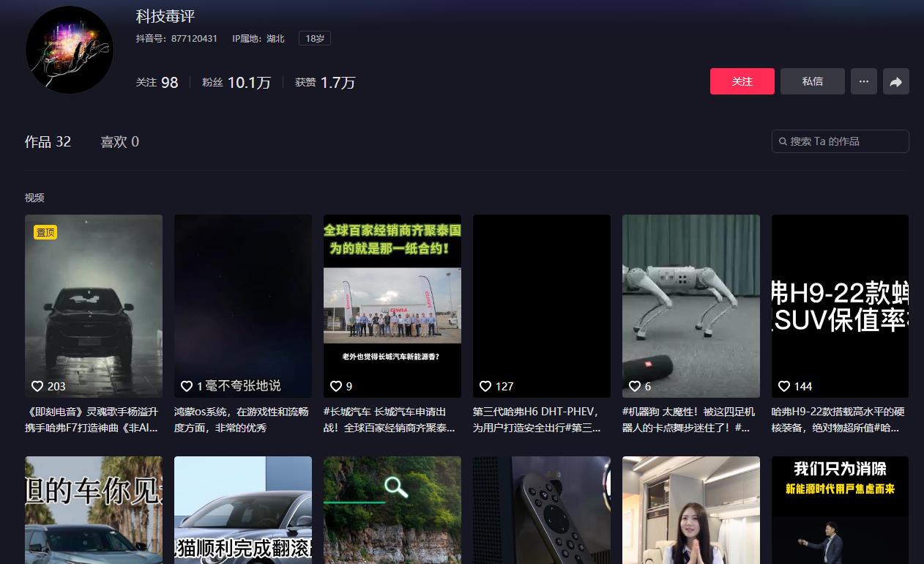
Task: Click heart icon showing 203 likes
Action: click(37, 386)
